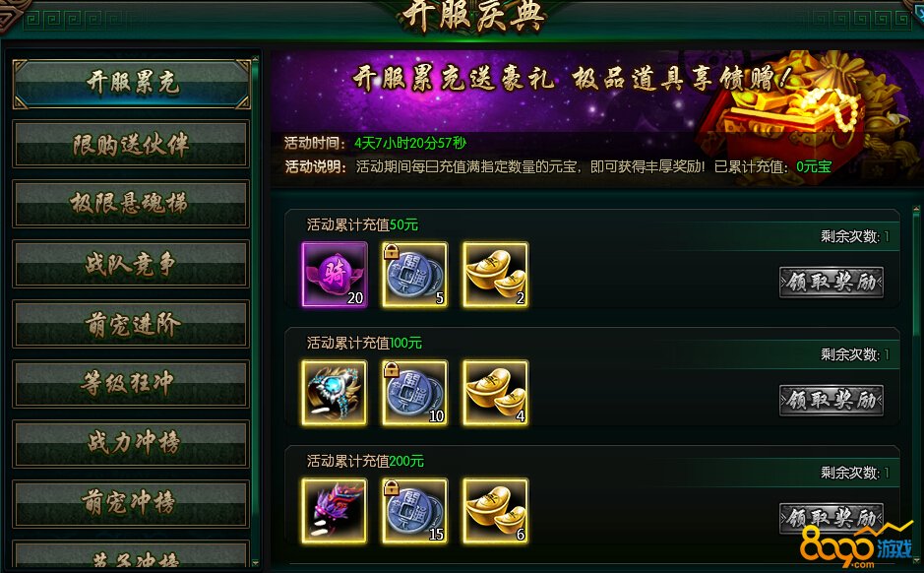
Task: Click the locked coin icon with quantity 15
Action: (x=414, y=511)
